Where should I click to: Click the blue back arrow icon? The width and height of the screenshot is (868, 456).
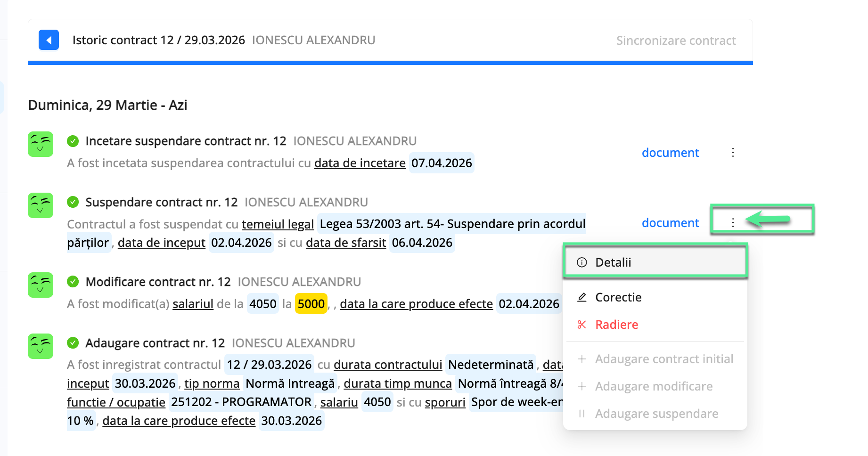[x=49, y=40]
